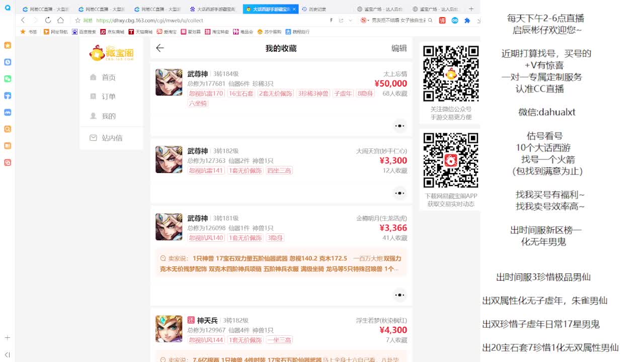Viewport: 644px width, 362px height.
Task: Click the browser home icon
Action: [x=60, y=20]
